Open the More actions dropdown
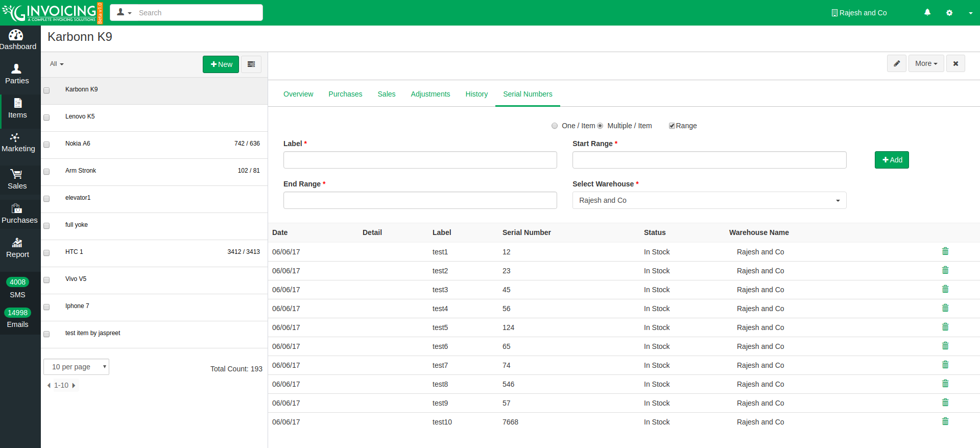Screen dimensions: 980x448 pyautogui.click(x=926, y=63)
